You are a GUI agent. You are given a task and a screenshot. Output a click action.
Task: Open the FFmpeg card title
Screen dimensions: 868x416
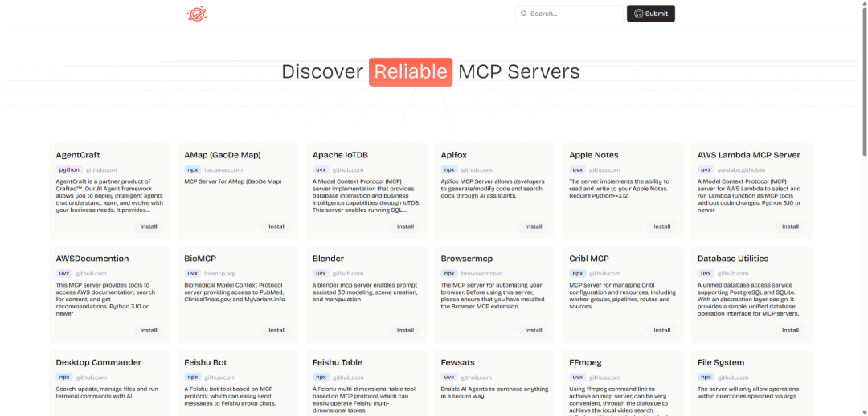(x=586, y=362)
